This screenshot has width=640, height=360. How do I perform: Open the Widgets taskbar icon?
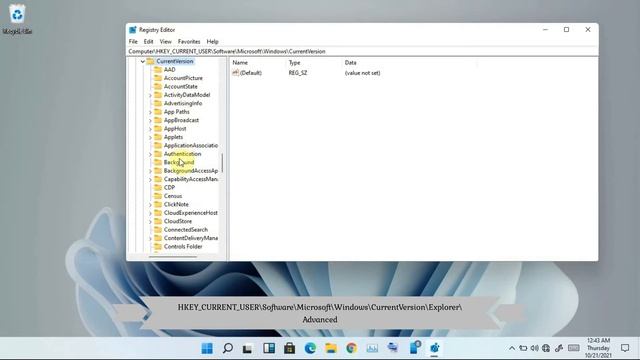pyautogui.click(x=269, y=348)
